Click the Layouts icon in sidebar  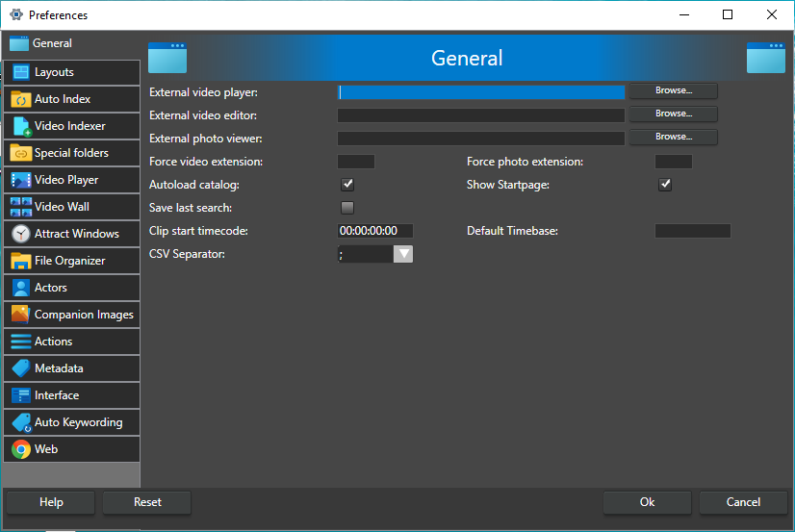coord(20,72)
